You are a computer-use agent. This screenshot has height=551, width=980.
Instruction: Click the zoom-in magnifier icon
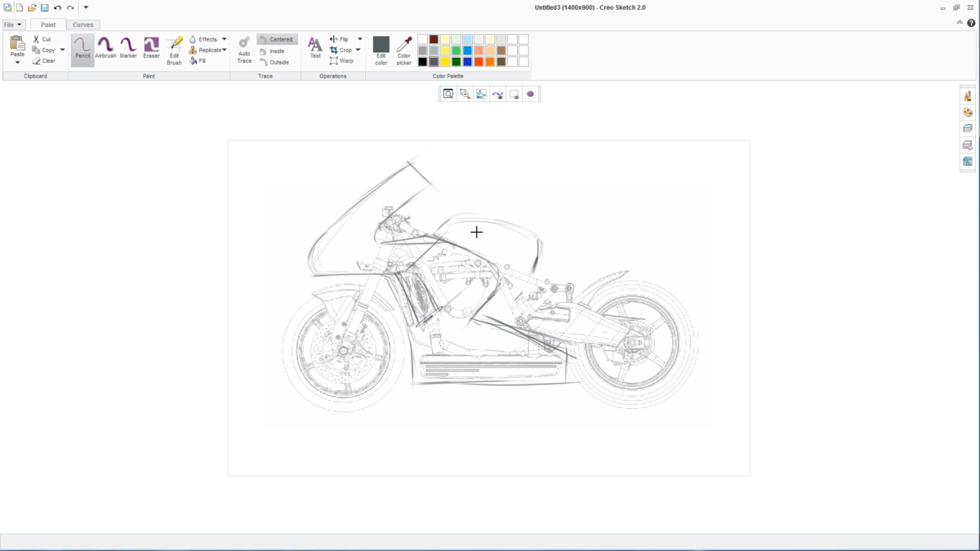(465, 95)
